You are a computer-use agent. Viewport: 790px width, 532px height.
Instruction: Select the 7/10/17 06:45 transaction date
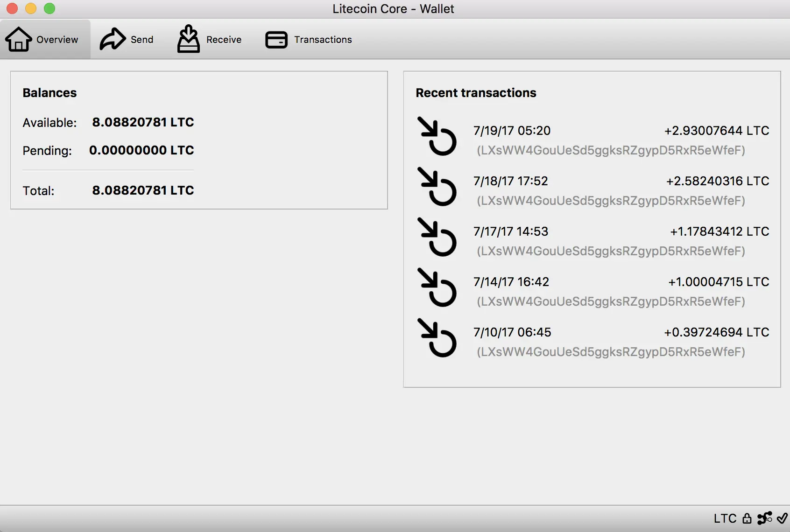coord(512,332)
